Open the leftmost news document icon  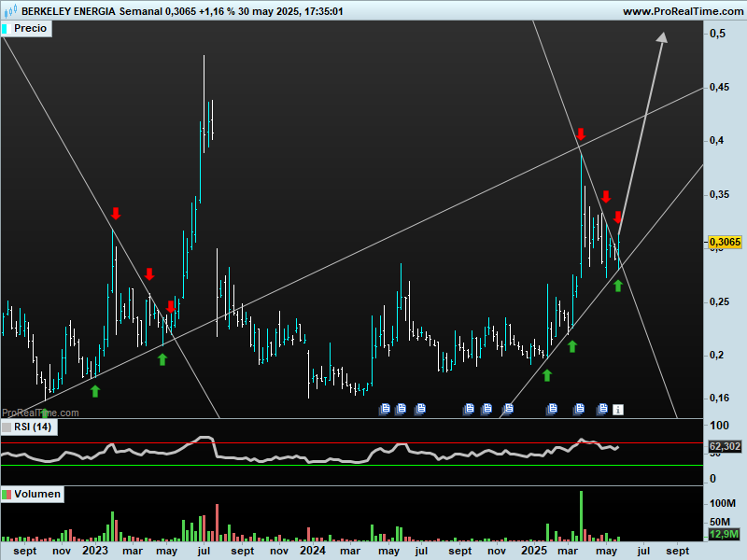tap(385, 409)
